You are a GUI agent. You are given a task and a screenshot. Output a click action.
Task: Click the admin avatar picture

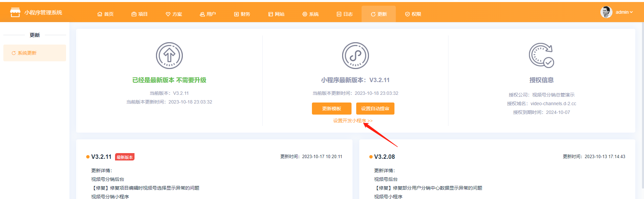coord(606,12)
